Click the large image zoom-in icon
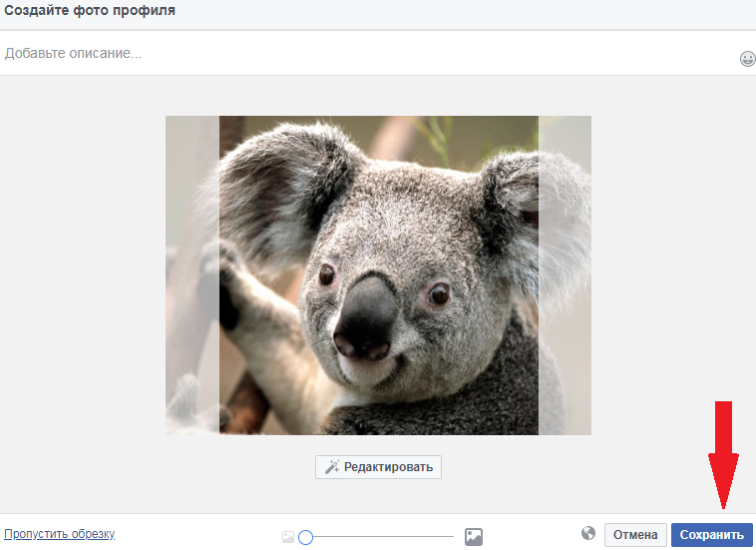 point(474,536)
